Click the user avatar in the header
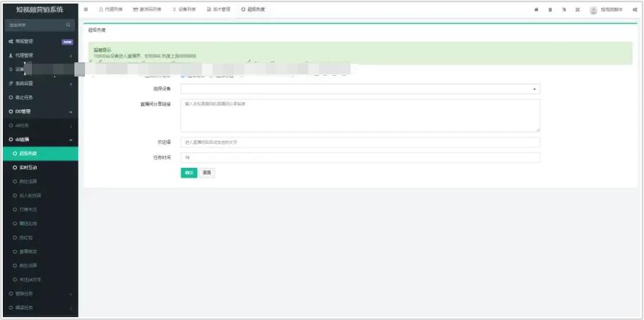 [593, 9]
